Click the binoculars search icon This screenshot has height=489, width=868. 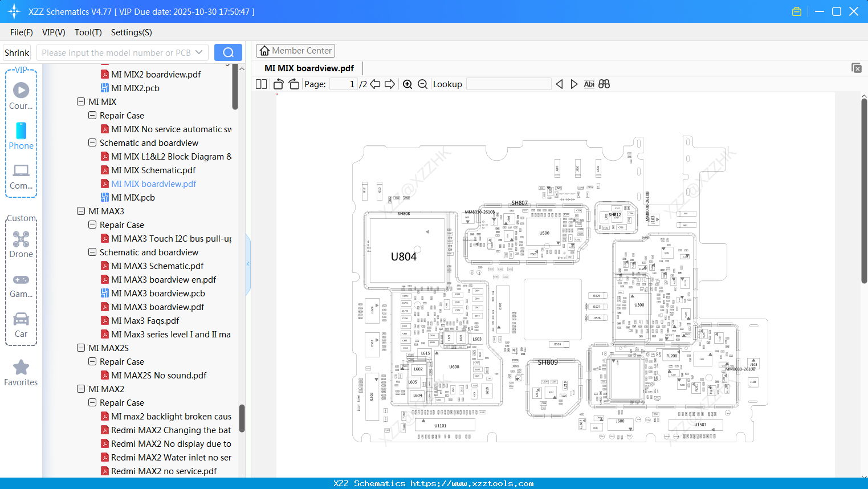604,84
